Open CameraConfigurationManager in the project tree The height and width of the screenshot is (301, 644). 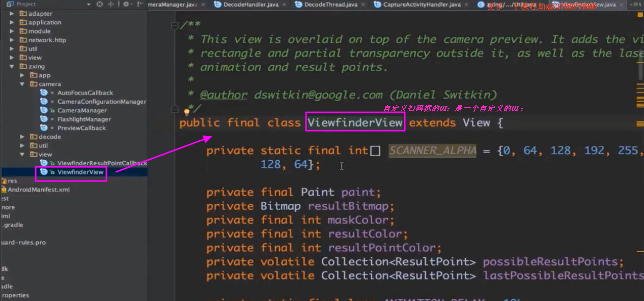(x=102, y=102)
